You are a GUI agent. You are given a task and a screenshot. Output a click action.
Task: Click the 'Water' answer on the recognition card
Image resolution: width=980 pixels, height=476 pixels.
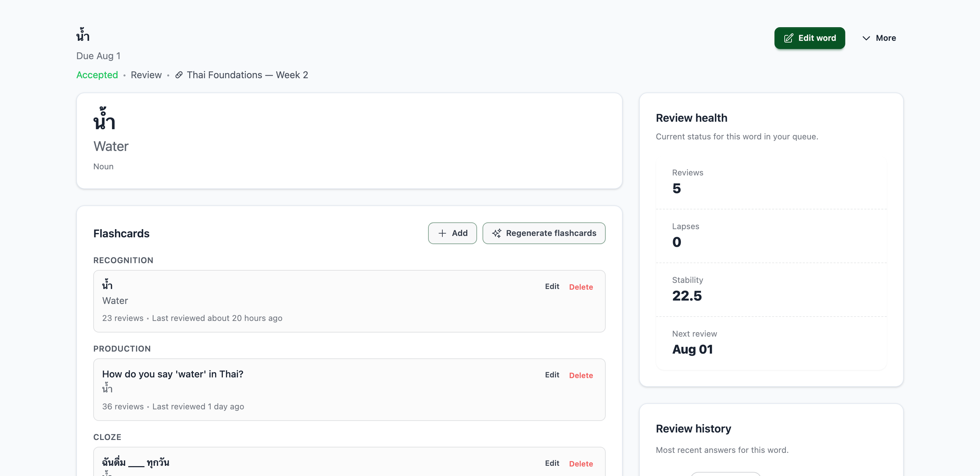click(x=115, y=301)
